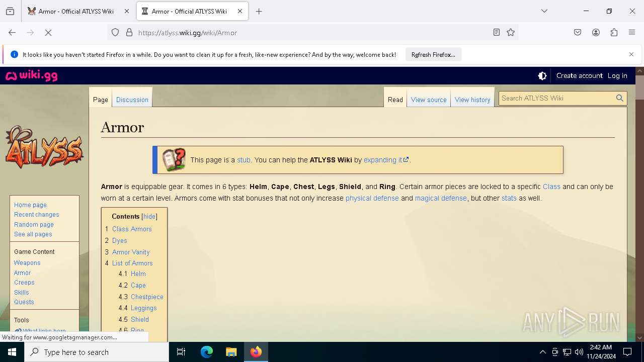The width and height of the screenshot is (644, 362).
Task: Open Random page in the sidebar
Action: 34,225
